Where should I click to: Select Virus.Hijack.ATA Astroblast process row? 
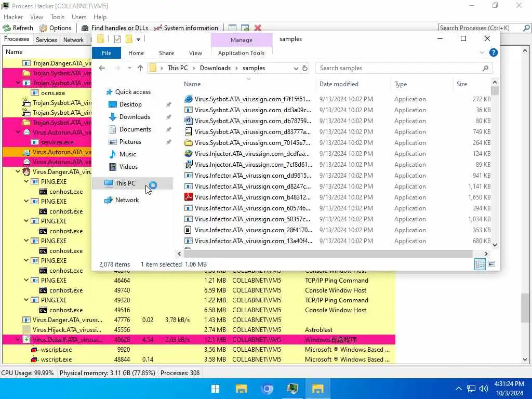click(198, 330)
